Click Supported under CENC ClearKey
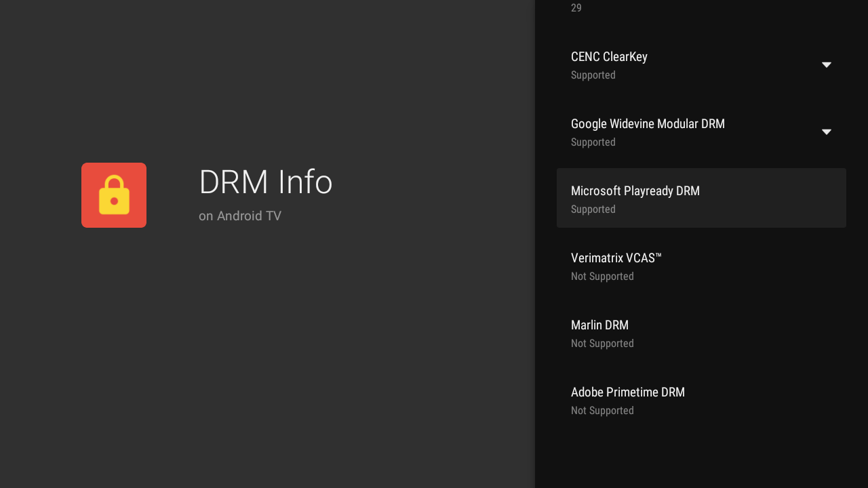Screen dimensions: 868x488 coord(593,75)
